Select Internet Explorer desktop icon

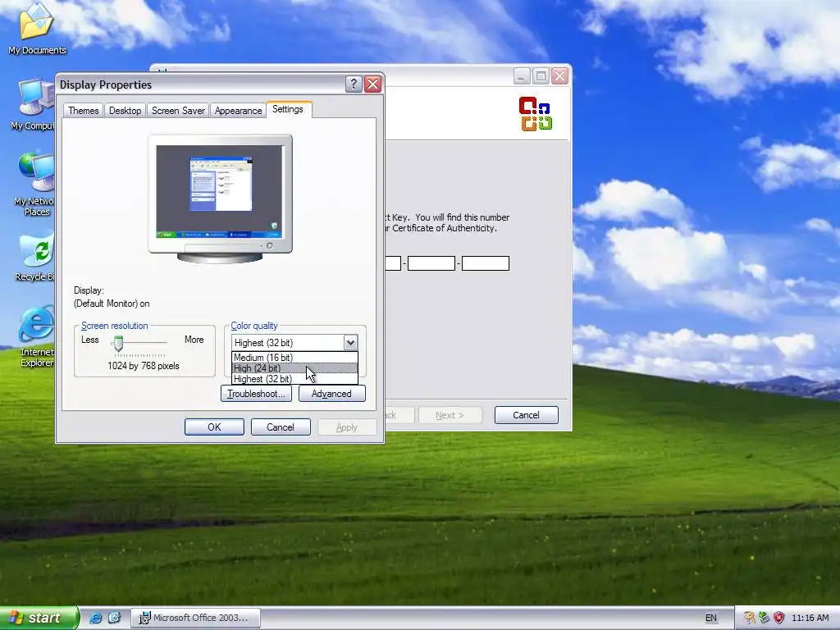click(x=36, y=336)
